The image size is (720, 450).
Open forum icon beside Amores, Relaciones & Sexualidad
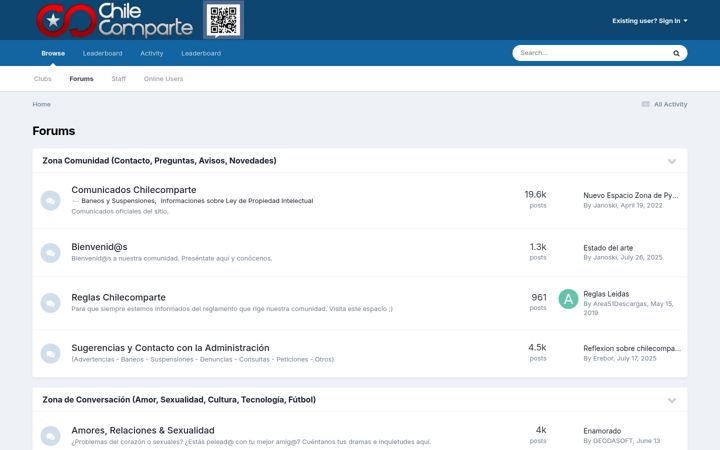51,436
